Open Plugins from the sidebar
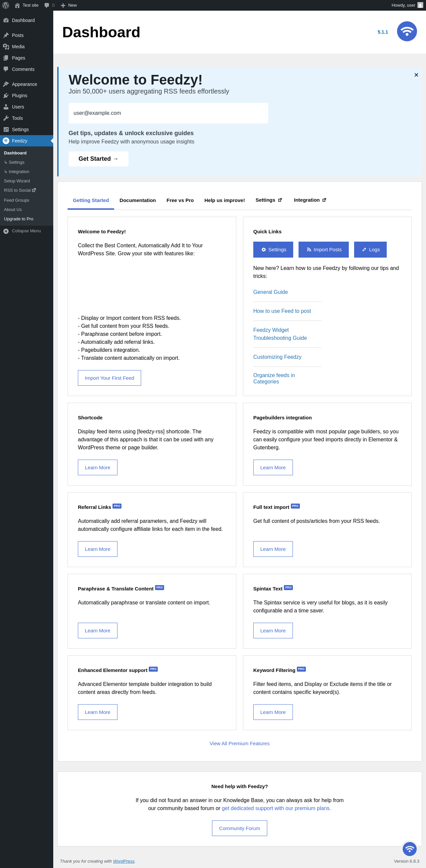Screen dimensions: 426x868 (x=20, y=96)
